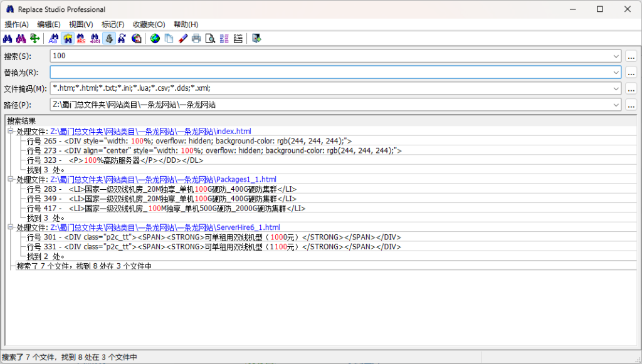The image size is (642, 364).
Task: Expand the 搜索 field dropdown arrow
Action: point(616,56)
